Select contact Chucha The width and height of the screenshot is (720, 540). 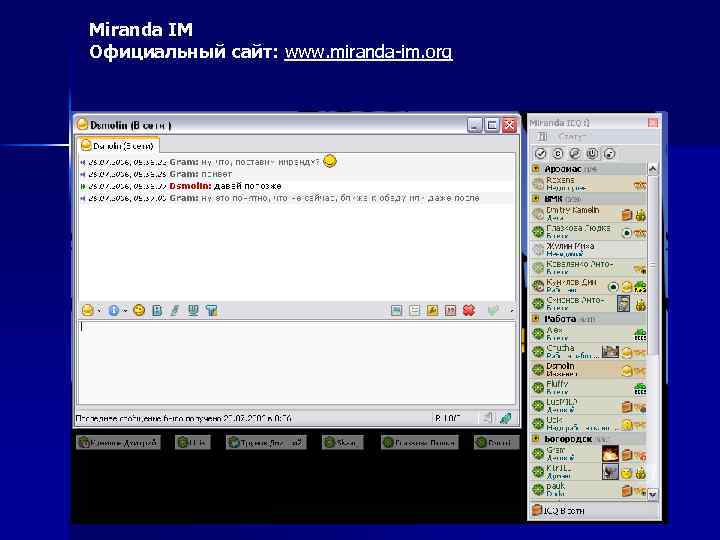tap(589, 352)
